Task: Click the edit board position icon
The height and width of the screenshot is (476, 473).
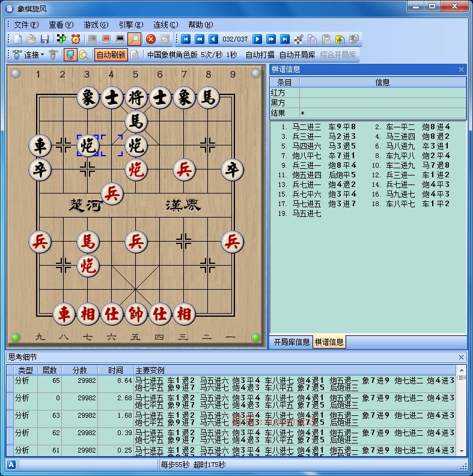Action: [x=299, y=39]
